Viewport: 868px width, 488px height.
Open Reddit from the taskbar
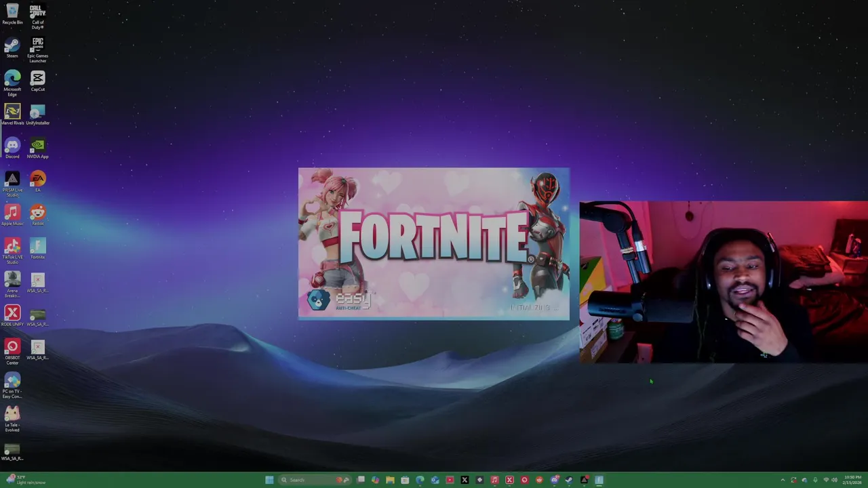(539, 480)
